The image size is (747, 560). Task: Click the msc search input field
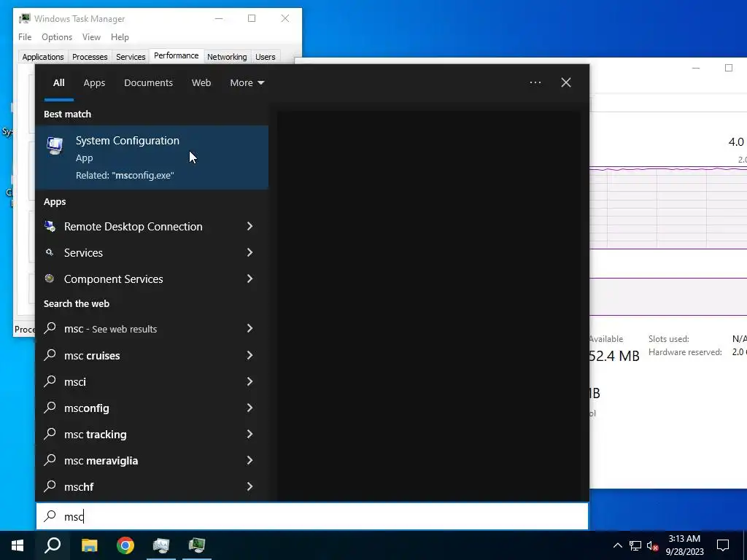coord(312,516)
